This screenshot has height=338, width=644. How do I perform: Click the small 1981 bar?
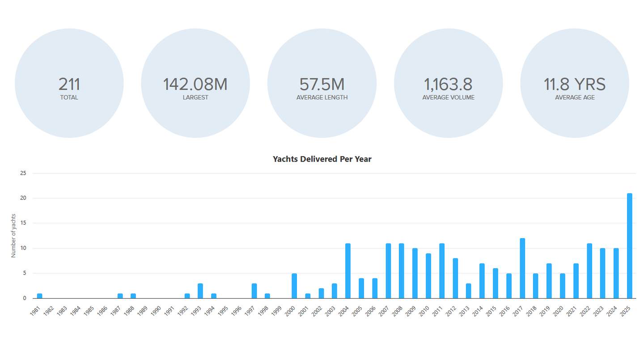pyautogui.click(x=39, y=295)
